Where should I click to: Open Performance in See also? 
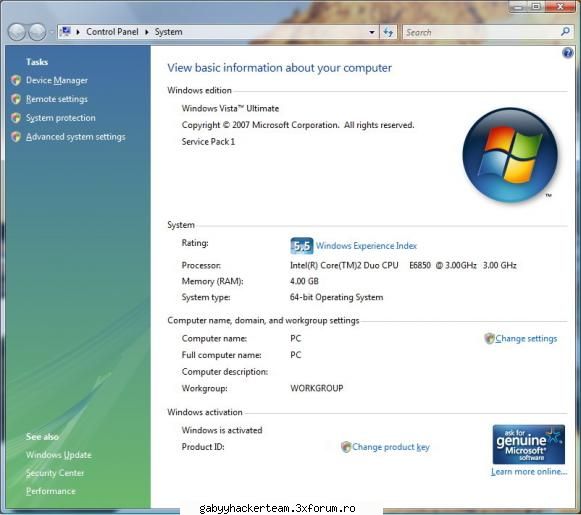click(x=51, y=491)
